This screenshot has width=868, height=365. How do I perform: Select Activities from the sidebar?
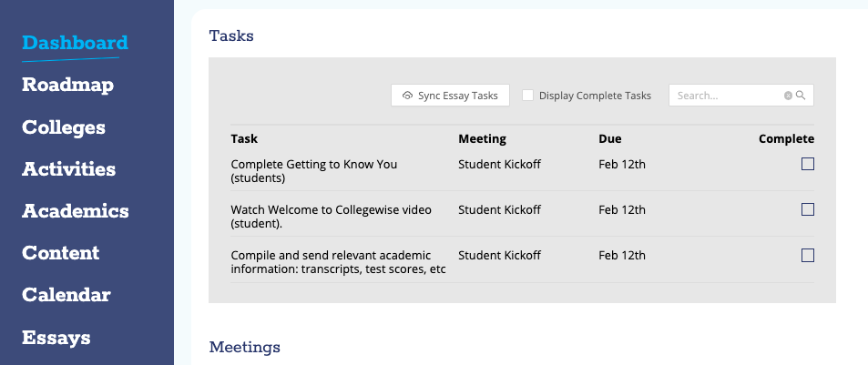tap(68, 168)
